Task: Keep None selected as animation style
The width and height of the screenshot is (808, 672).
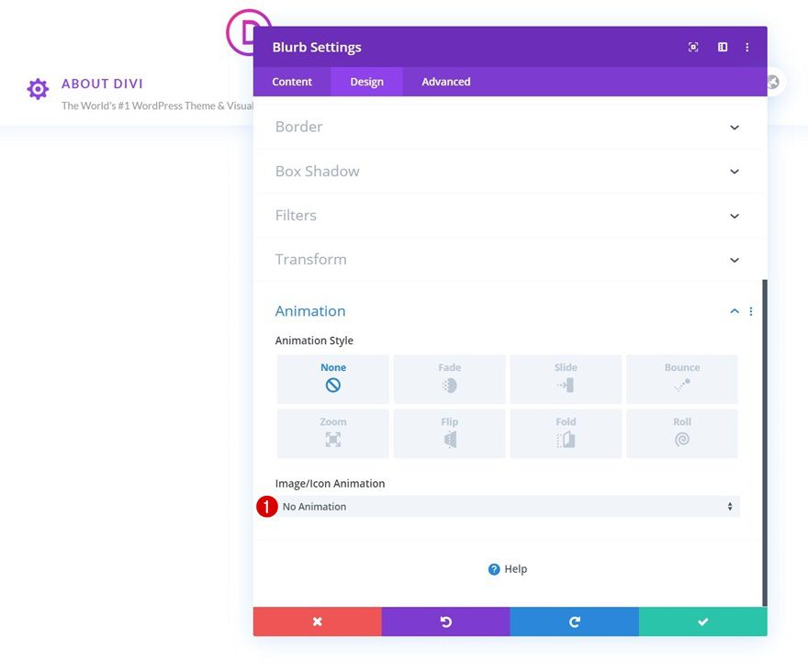Action: [x=332, y=378]
